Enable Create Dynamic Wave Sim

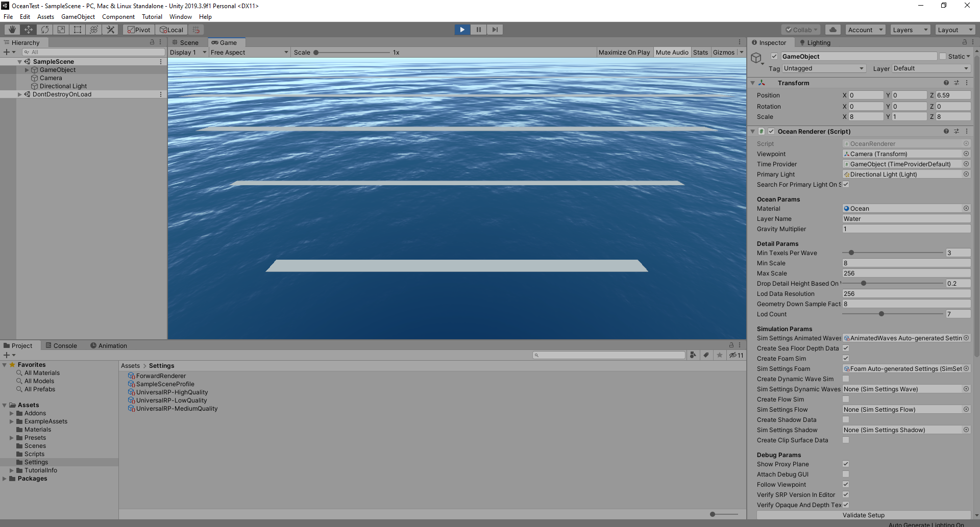846,379
